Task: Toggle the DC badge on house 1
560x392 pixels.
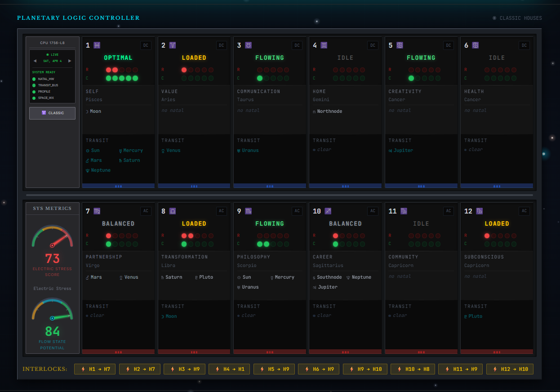Action: pyautogui.click(x=146, y=45)
